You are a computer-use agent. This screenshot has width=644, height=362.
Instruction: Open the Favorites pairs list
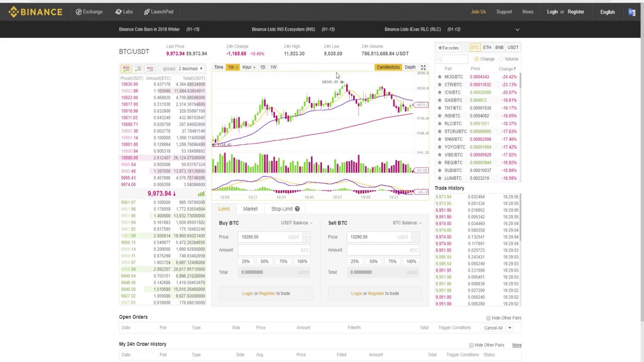click(x=448, y=48)
